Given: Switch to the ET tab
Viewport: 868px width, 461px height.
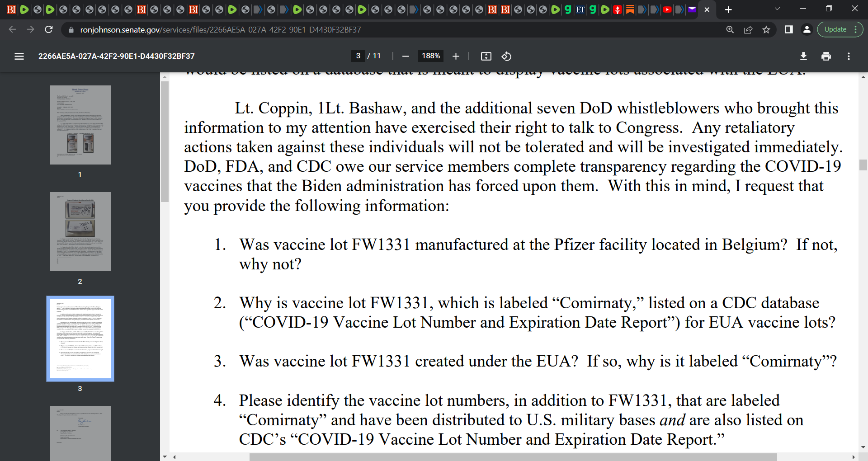Looking at the screenshot, I should click(x=580, y=9).
